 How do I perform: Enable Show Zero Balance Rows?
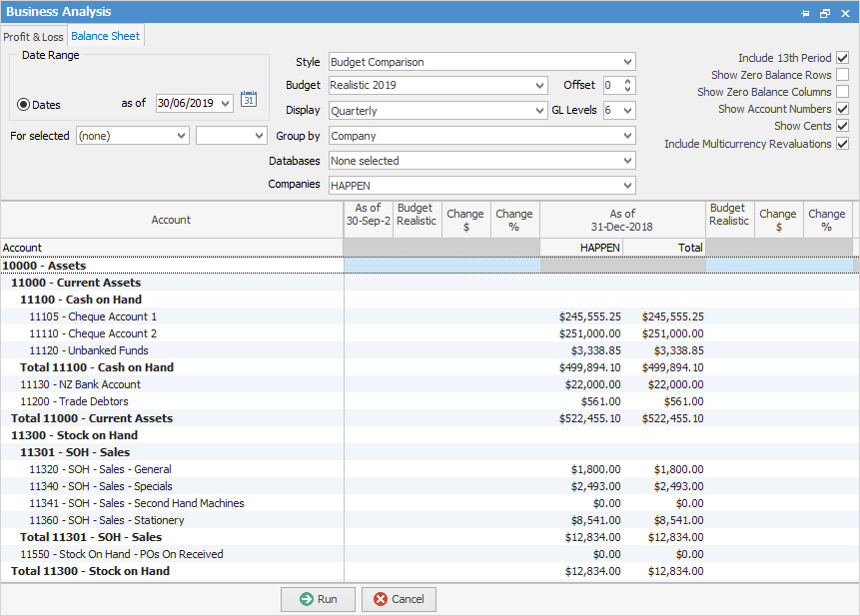point(842,75)
